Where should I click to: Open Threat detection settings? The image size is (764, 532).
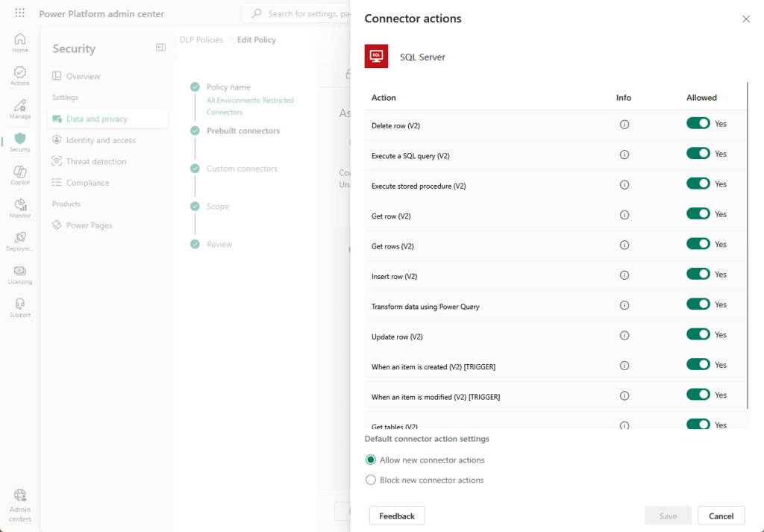click(x=107, y=161)
